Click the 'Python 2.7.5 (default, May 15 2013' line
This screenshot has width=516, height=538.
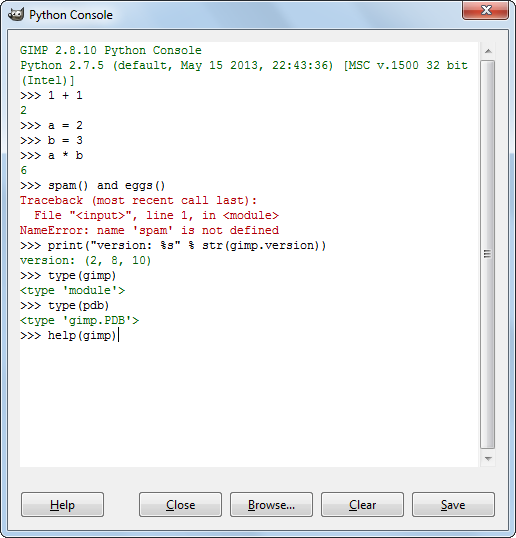click(x=244, y=65)
